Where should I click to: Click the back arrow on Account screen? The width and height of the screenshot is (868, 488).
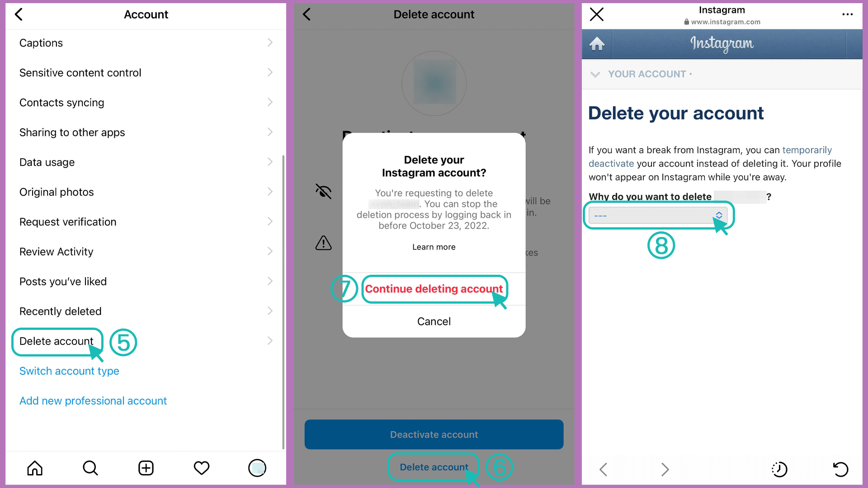[x=19, y=13]
